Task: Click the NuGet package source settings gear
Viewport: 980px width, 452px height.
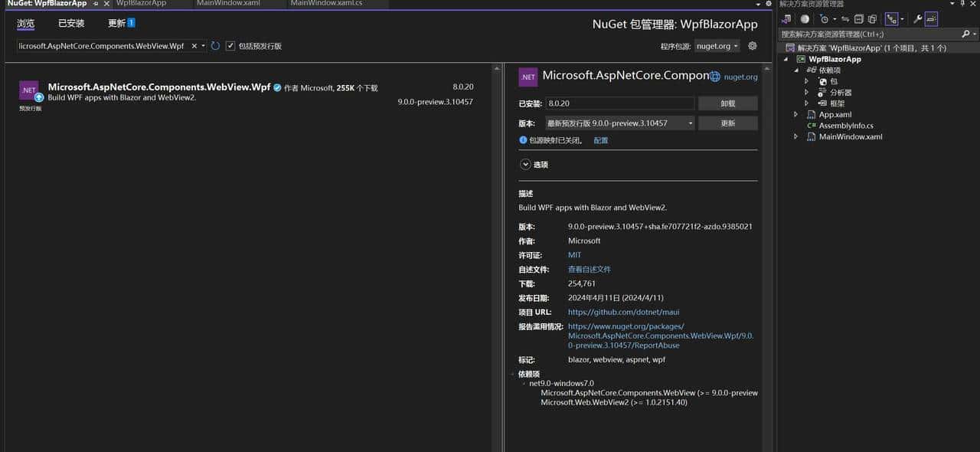Action: pyautogui.click(x=751, y=45)
